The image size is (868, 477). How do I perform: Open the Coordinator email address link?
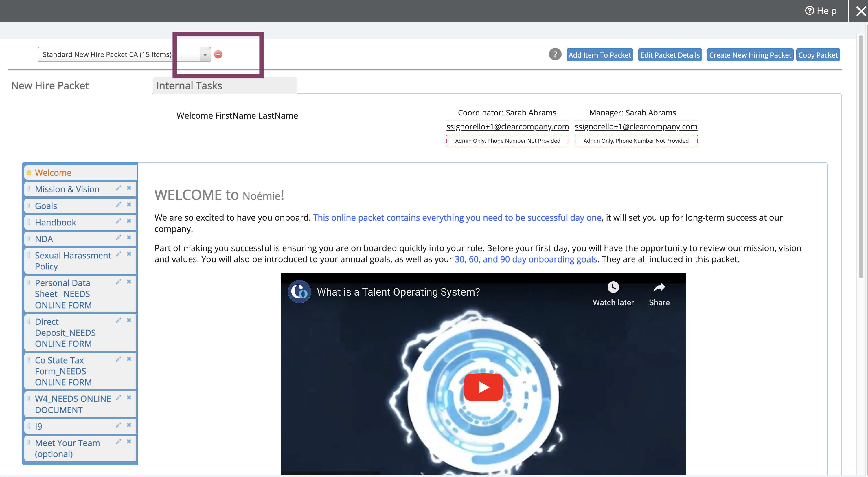coord(507,127)
